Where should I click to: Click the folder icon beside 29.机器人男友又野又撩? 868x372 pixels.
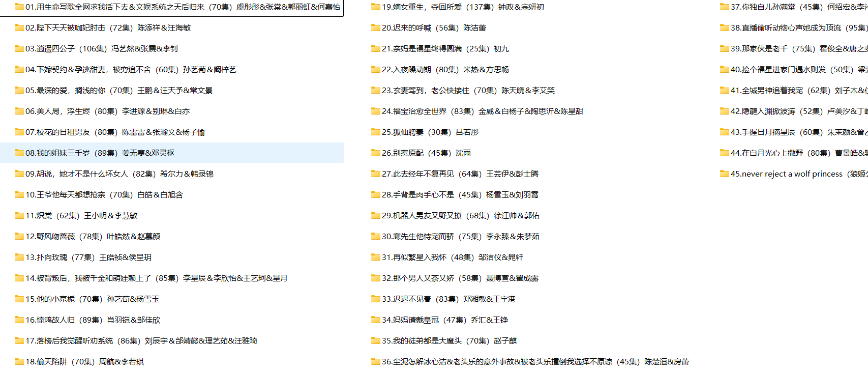point(376,215)
